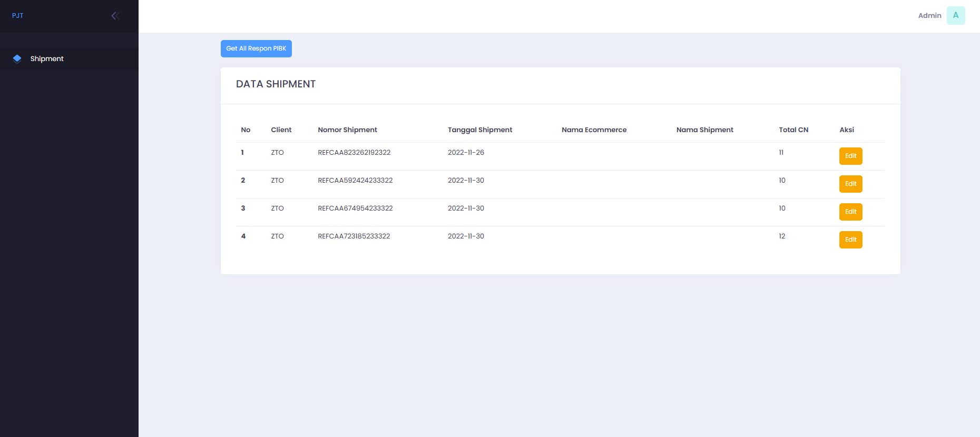Click the Client column header
This screenshot has height=437, width=980.
point(281,130)
